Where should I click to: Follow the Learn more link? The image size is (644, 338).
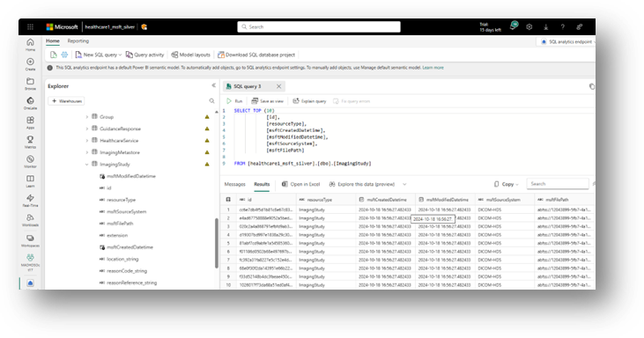(433, 68)
